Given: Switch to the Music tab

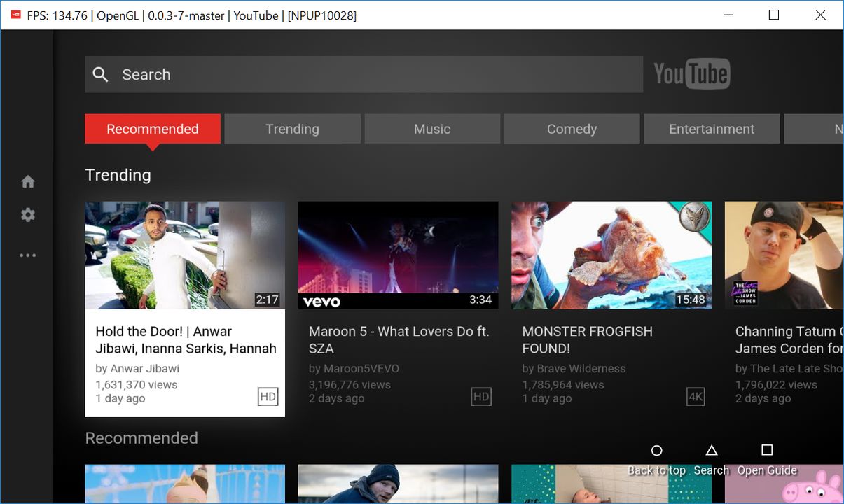Looking at the screenshot, I should click(x=432, y=129).
